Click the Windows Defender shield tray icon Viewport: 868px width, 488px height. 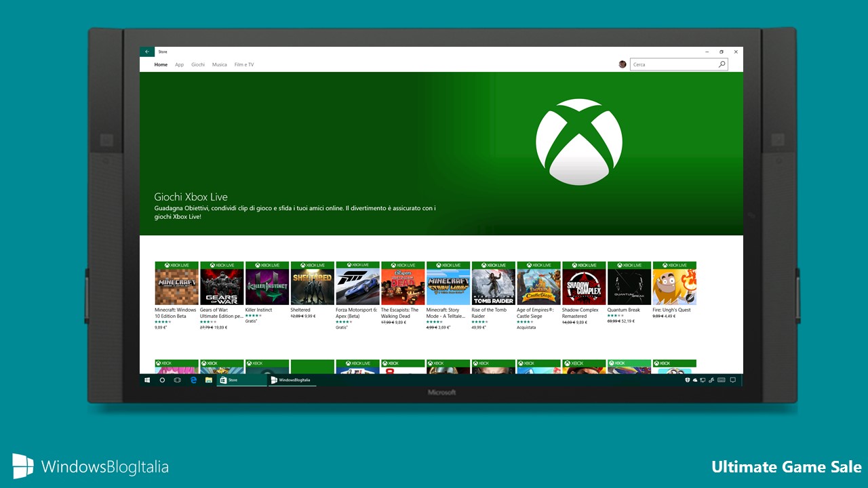pos(688,380)
